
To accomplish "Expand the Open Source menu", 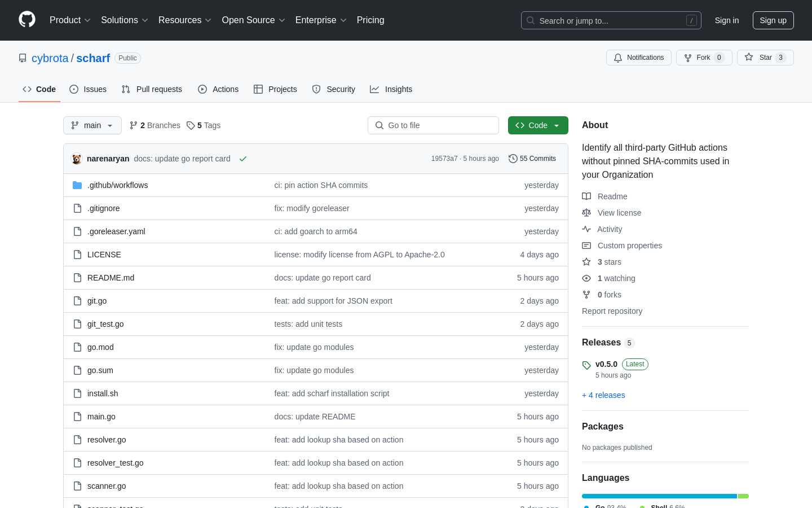I will coord(254,20).
